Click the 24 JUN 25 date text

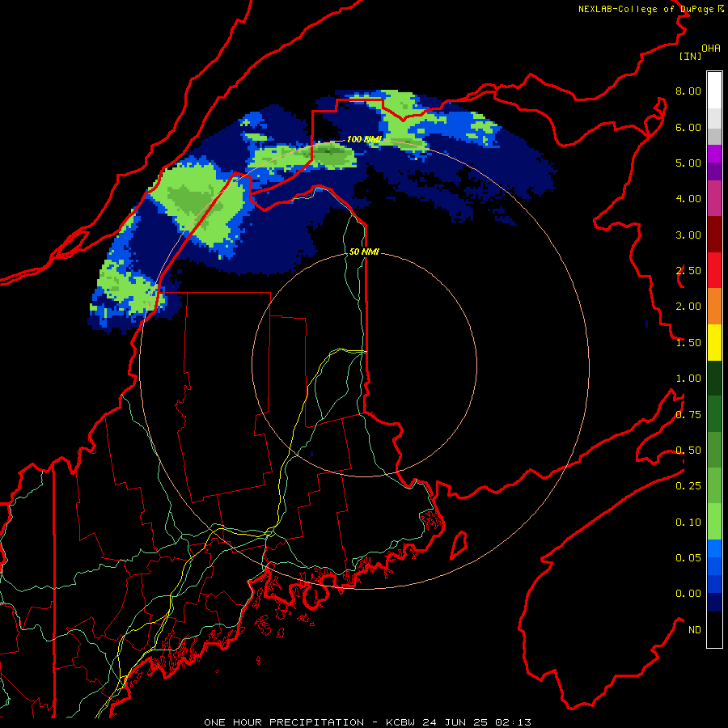click(457, 722)
